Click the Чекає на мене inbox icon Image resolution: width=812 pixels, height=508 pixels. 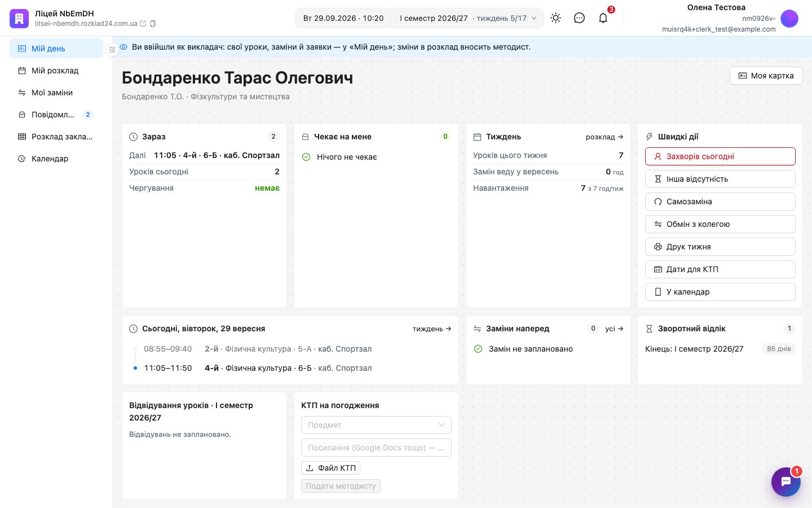pyautogui.click(x=306, y=137)
